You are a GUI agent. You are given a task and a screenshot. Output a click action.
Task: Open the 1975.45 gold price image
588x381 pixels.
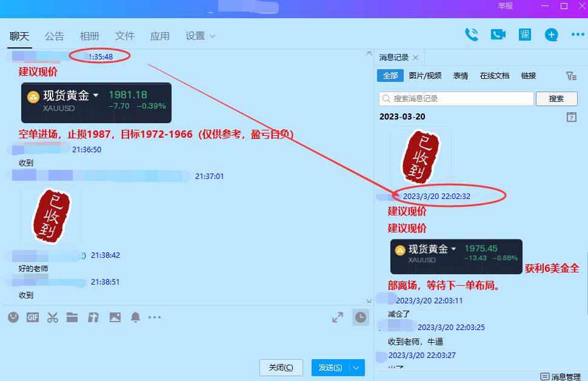[x=456, y=257]
